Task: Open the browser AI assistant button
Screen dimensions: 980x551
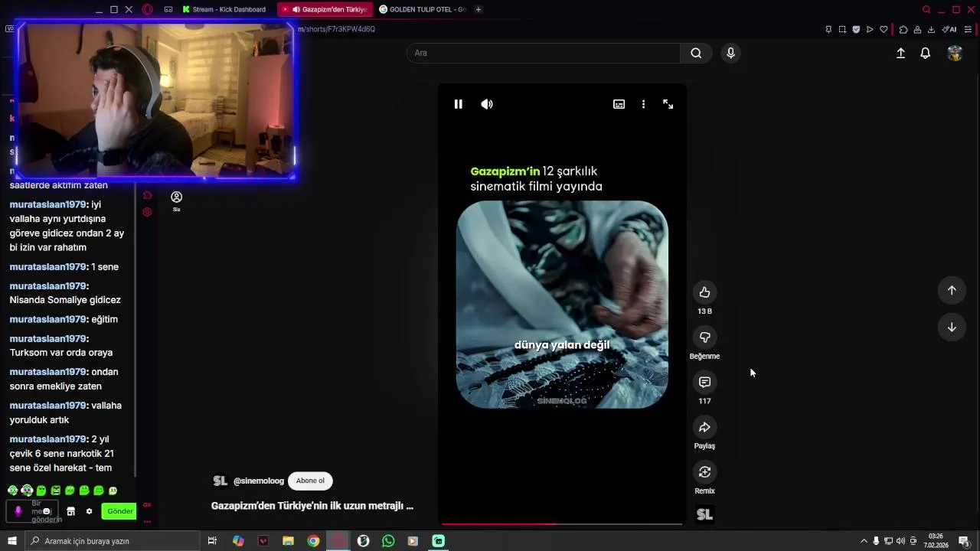Action: coord(949,29)
